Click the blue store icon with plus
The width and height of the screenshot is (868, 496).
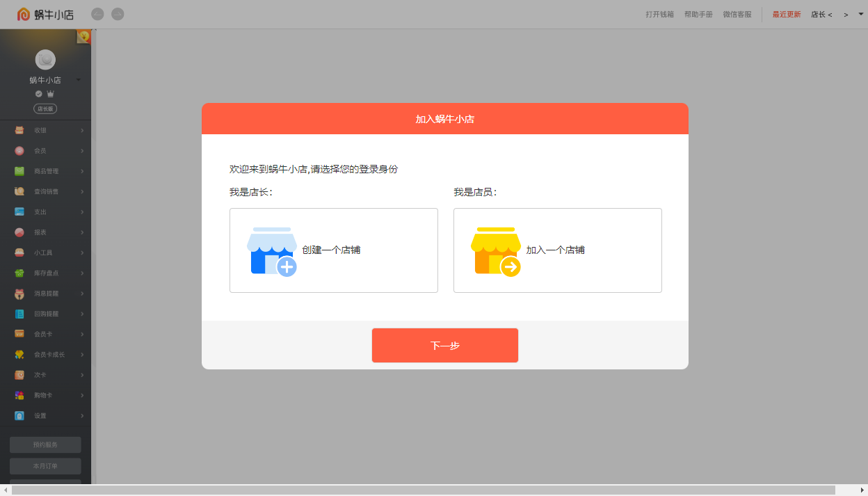272,251
